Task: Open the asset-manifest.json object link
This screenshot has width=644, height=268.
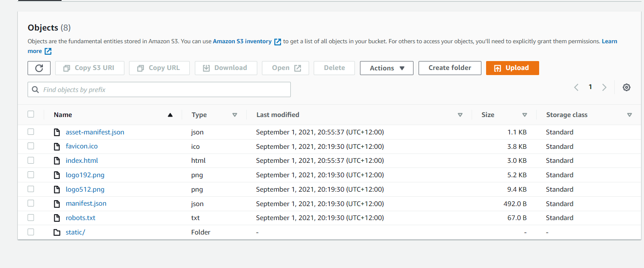Action: pyautogui.click(x=95, y=132)
